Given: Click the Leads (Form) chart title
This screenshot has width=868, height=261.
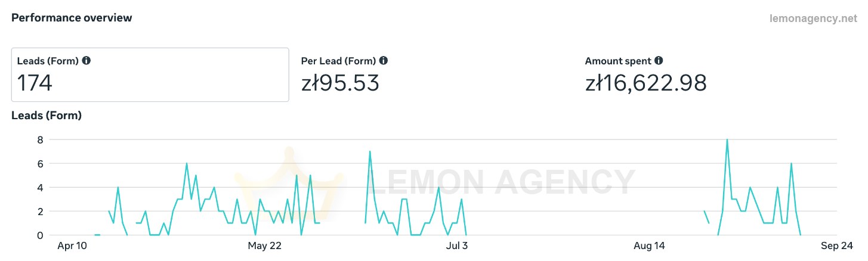Looking at the screenshot, I should point(47,116).
